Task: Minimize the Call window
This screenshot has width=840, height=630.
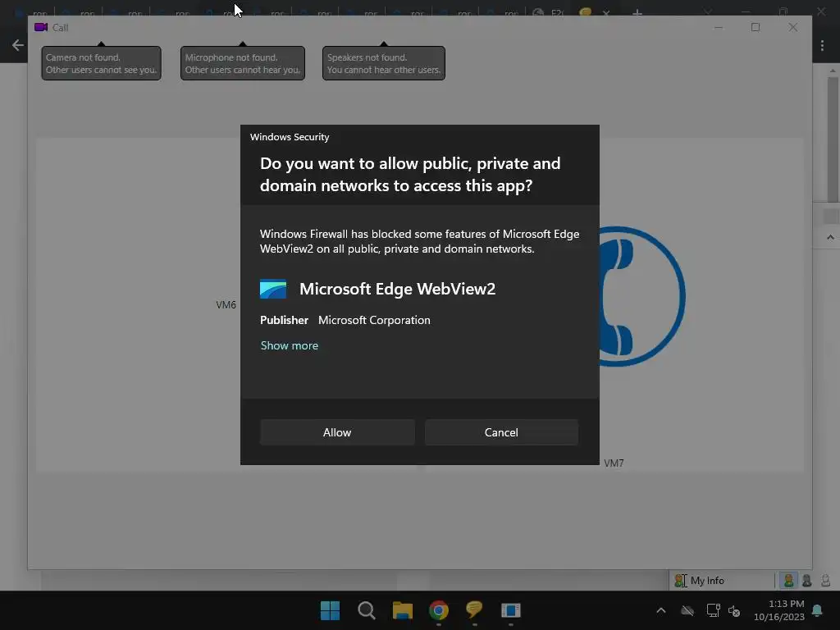Action: point(719,27)
